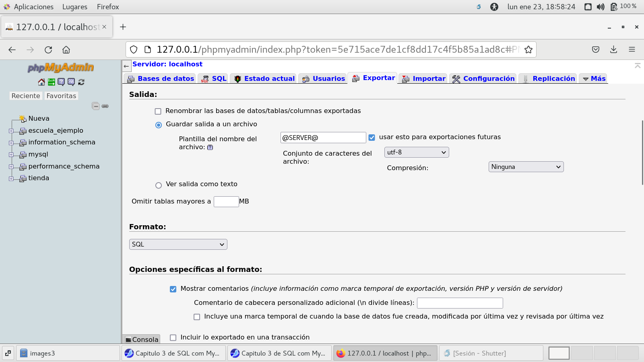Switch to the Importar tab

tap(423, 79)
